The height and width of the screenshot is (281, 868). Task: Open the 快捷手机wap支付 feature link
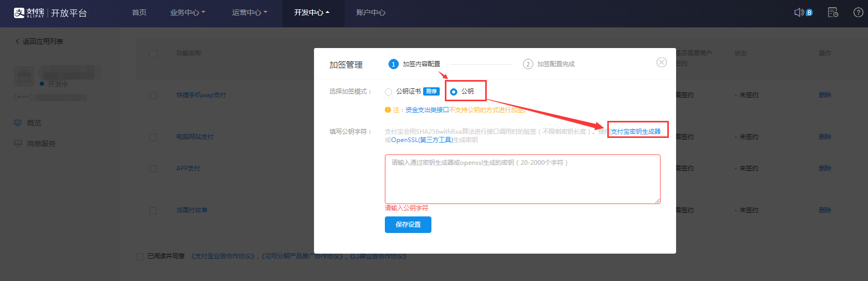(x=201, y=95)
